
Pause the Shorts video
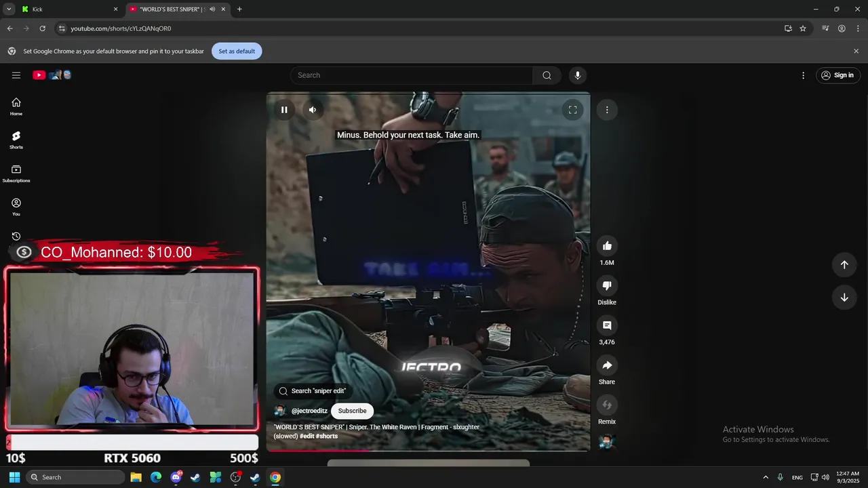tap(284, 110)
